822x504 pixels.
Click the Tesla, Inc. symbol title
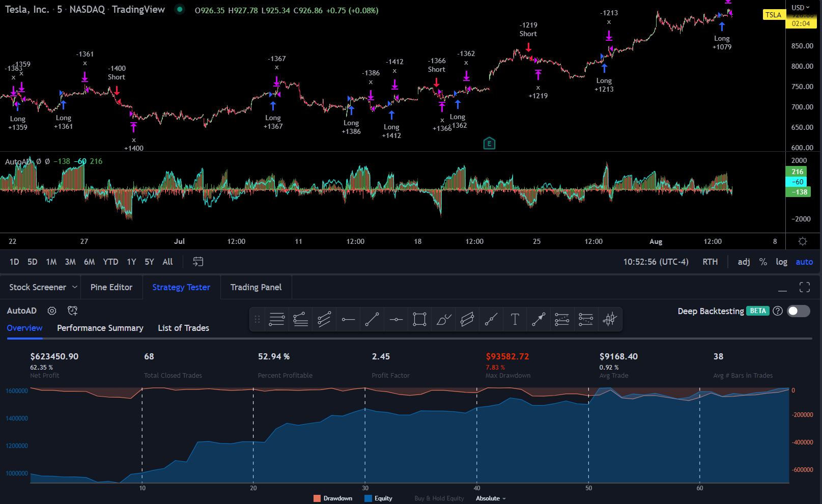(x=27, y=9)
